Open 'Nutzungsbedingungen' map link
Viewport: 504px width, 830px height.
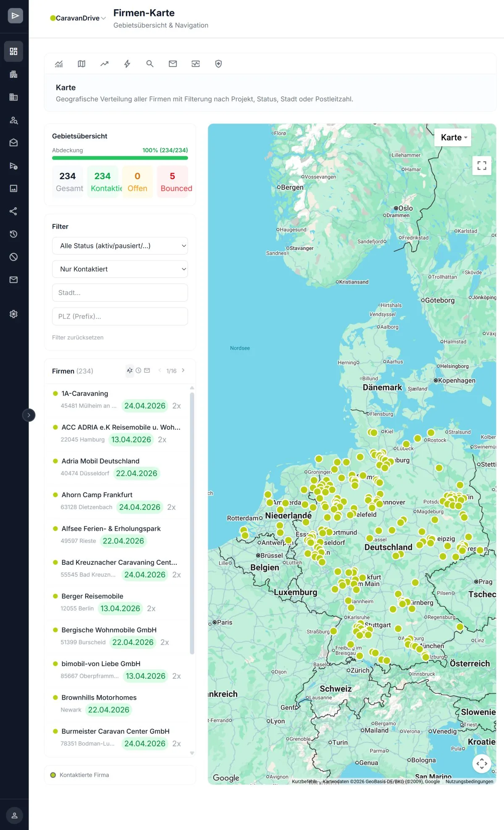[x=469, y=782]
